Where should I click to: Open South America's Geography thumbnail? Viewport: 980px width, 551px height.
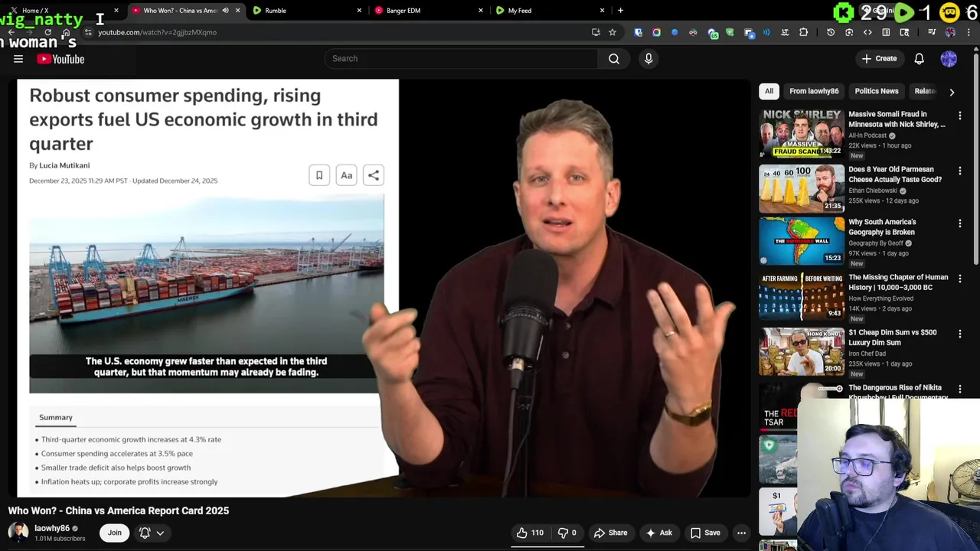pyautogui.click(x=802, y=240)
